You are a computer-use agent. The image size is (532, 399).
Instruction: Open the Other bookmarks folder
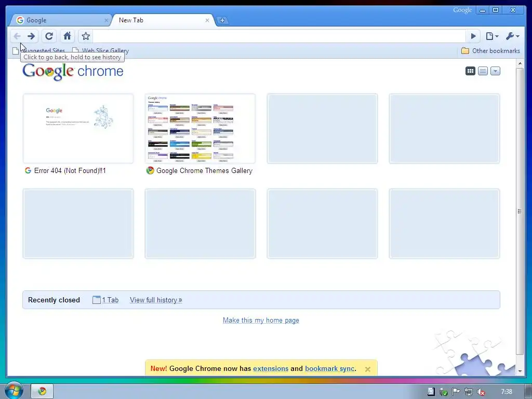pyautogui.click(x=490, y=51)
